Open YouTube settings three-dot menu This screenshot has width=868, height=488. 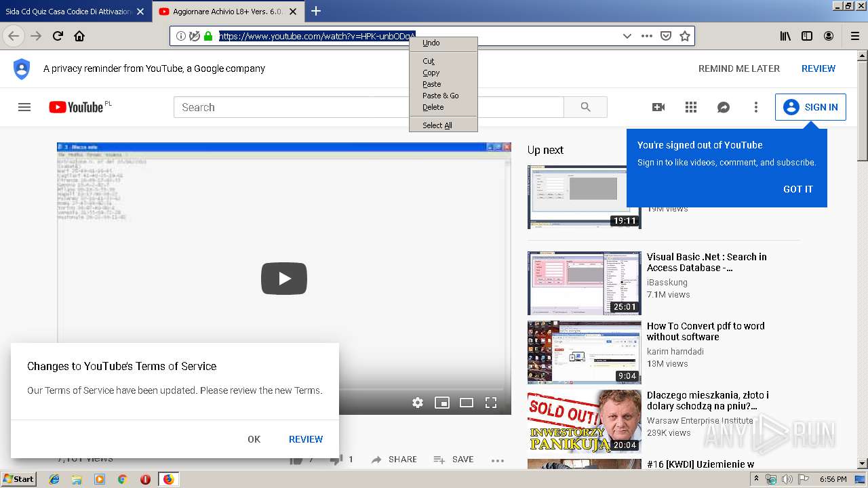click(x=756, y=107)
